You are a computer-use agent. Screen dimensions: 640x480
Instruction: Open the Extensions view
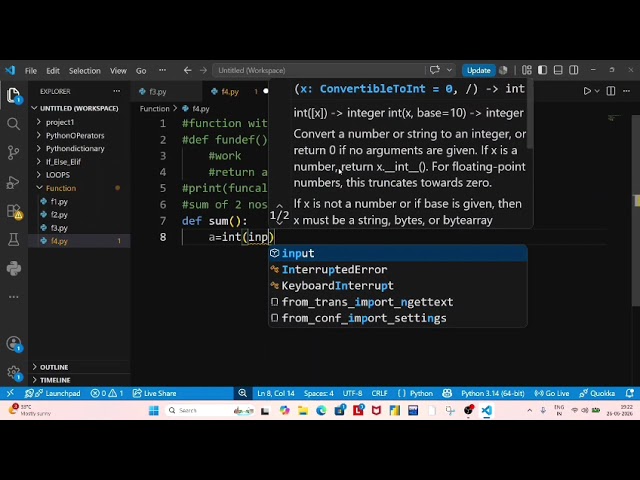click(x=13, y=211)
